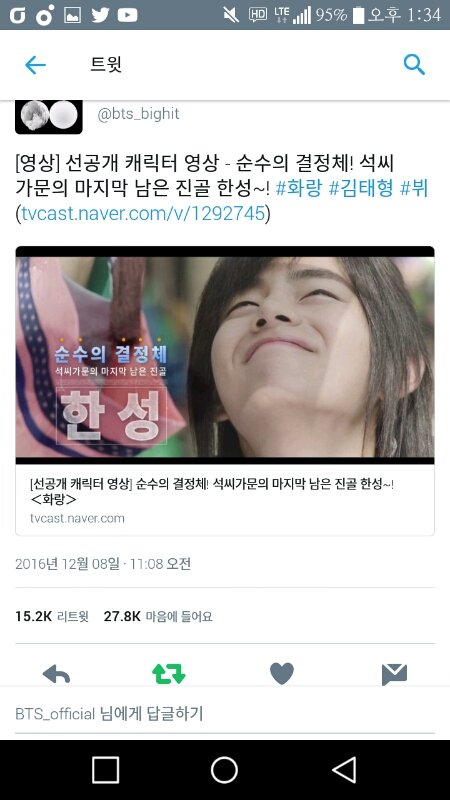This screenshot has height=800, width=450.
Task: Open the link card title text
Action: click(212, 491)
